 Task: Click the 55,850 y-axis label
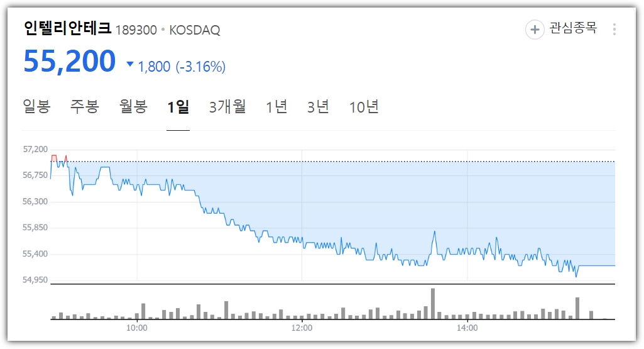(x=35, y=228)
